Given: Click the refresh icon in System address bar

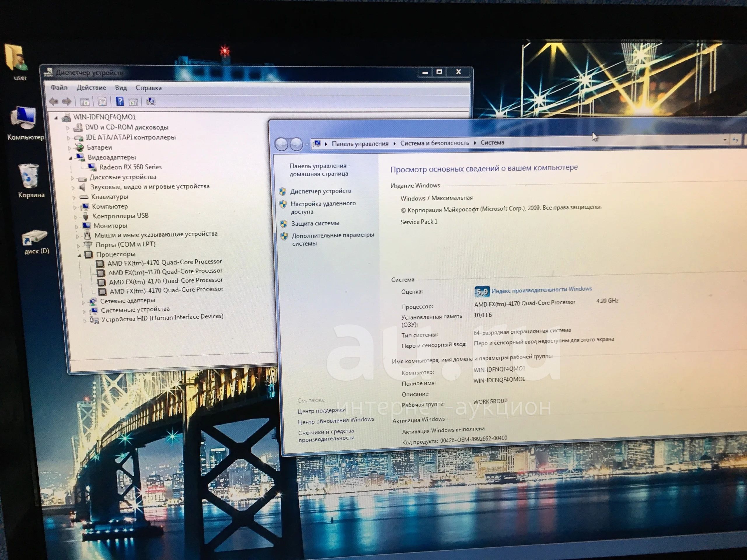Looking at the screenshot, I should click(735, 140).
